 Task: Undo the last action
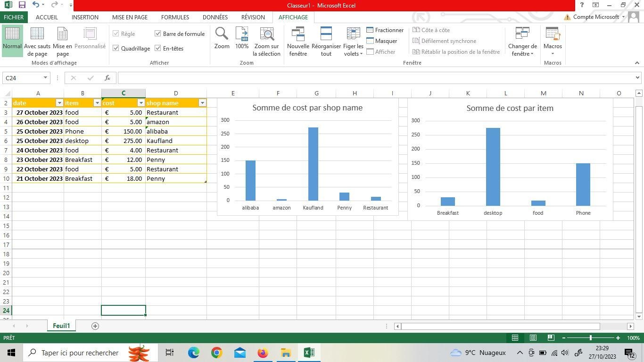[x=36, y=5]
